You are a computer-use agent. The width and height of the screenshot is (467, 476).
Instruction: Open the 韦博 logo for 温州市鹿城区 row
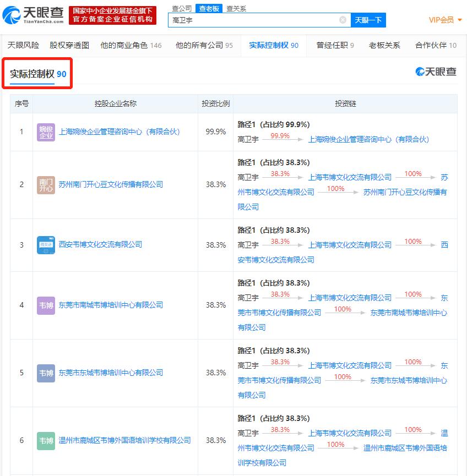coord(46,441)
